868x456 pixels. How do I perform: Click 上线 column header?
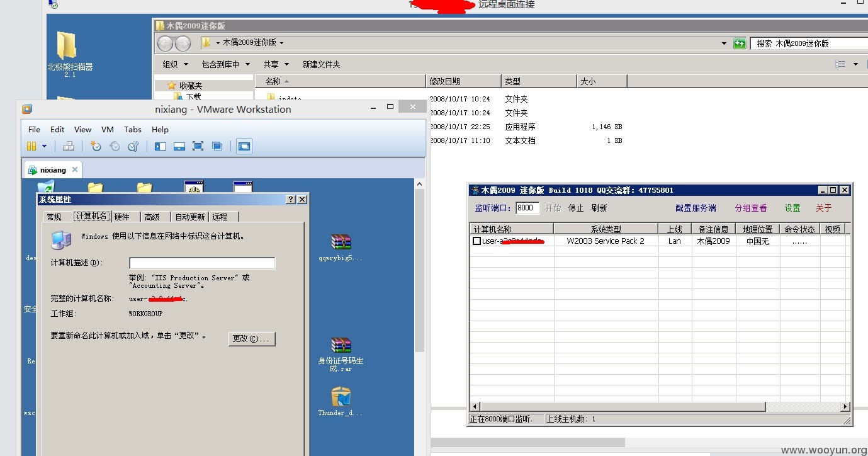(674, 229)
